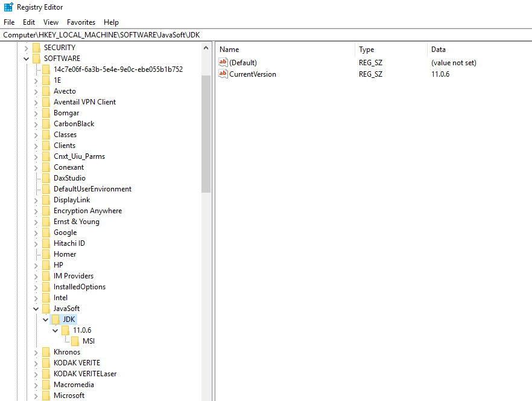Click the registry path address bar
Viewport: 532px width, 401px height.
click(x=266, y=35)
